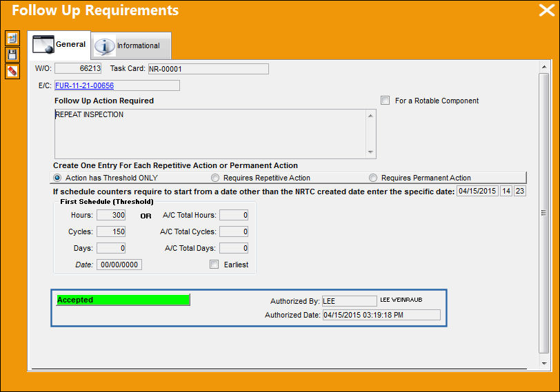
Task: Click the Authorized By field LEE
Action: click(x=349, y=301)
